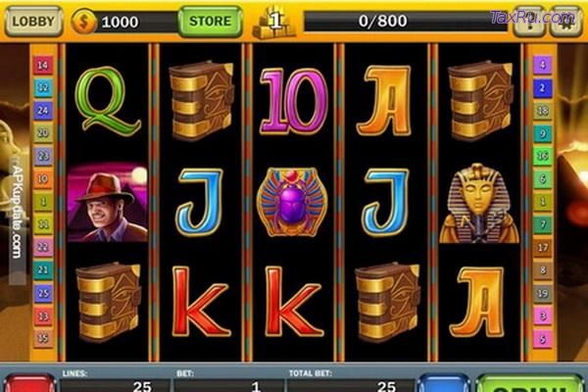
Task: Select payline marker 25 on left
Action: pos(43,293)
